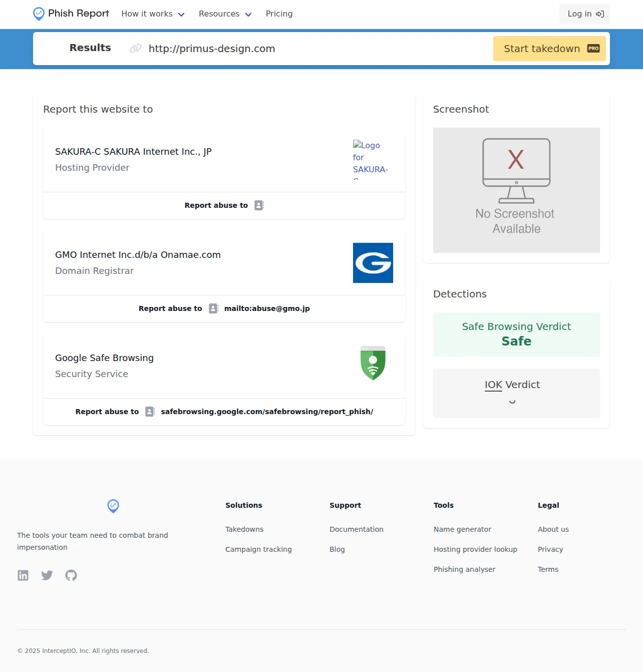
Task: Click the Phish Report logo icon
Action: pos(39,14)
